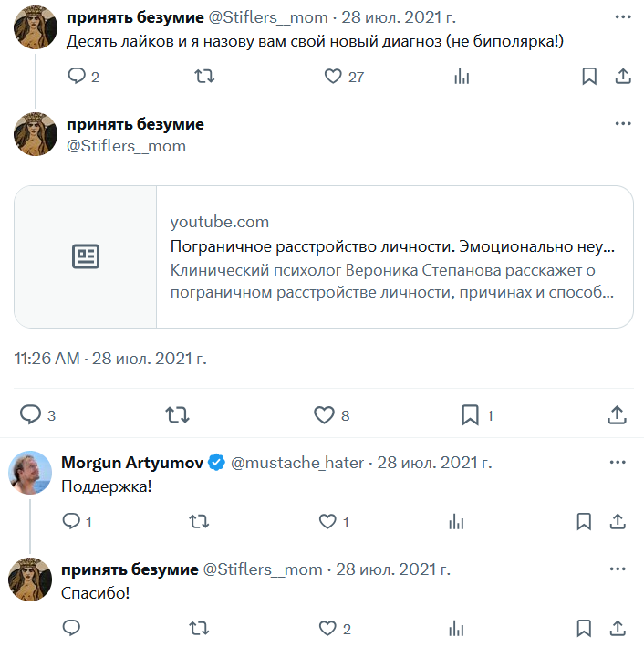Open more options menu of top tweet
Viewport: 644px width, 658px height.
623,17
